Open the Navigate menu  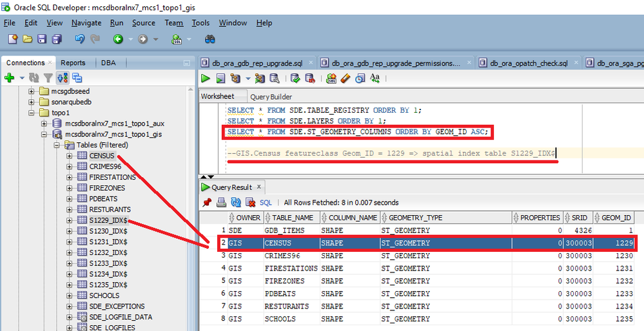(86, 23)
